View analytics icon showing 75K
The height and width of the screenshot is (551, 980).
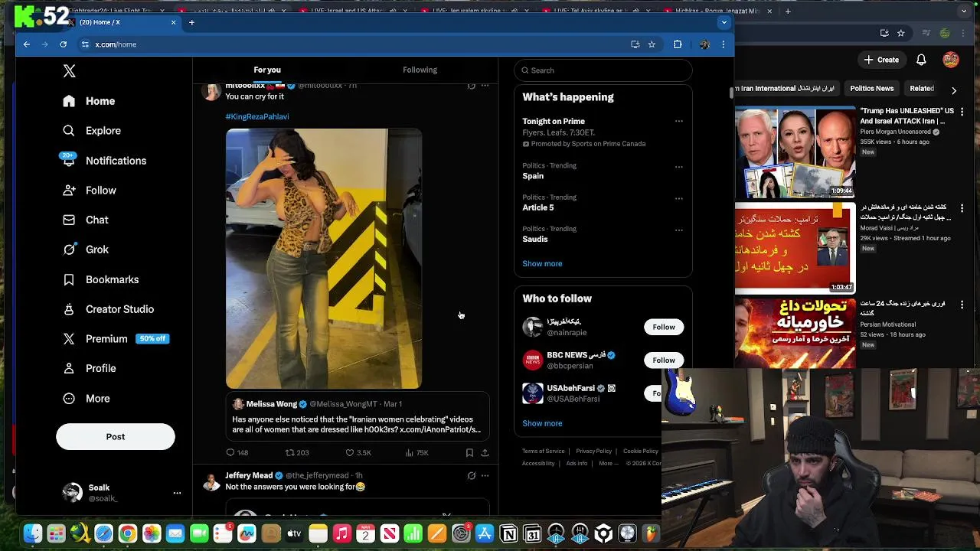click(416, 453)
